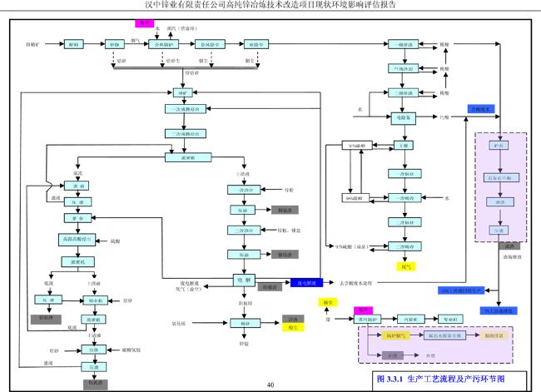The image size is (541, 392).
Task: Click the 去含酸废水处理 text label
Action: [x=360, y=284]
